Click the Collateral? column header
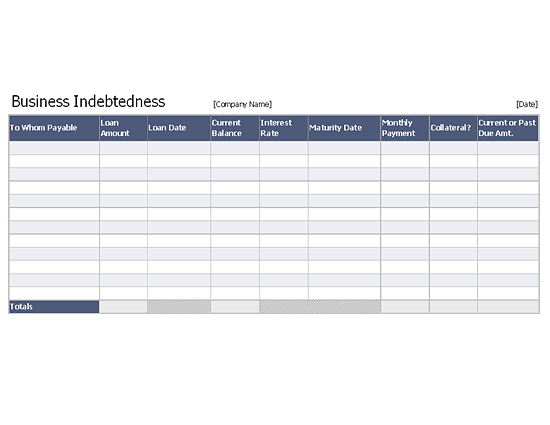The width and height of the screenshot is (550, 425). coord(453,128)
